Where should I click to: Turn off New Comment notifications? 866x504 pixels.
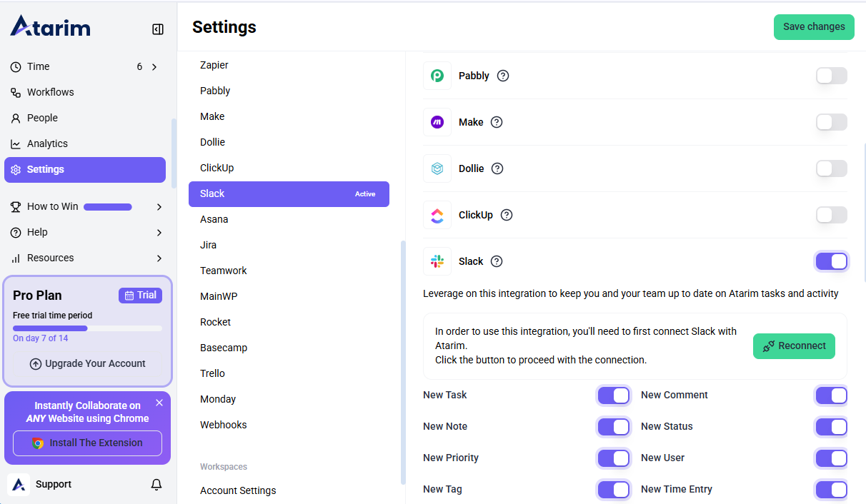click(x=832, y=395)
